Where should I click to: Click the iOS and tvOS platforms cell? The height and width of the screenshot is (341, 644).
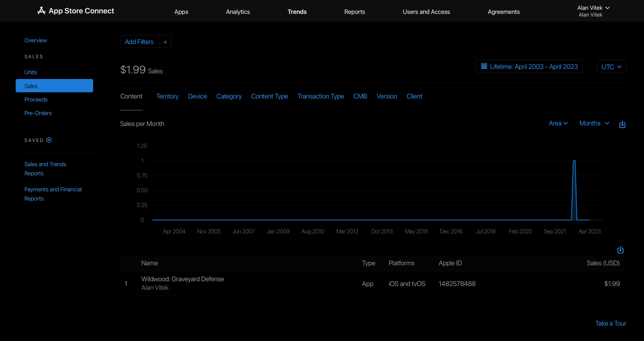click(x=407, y=284)
